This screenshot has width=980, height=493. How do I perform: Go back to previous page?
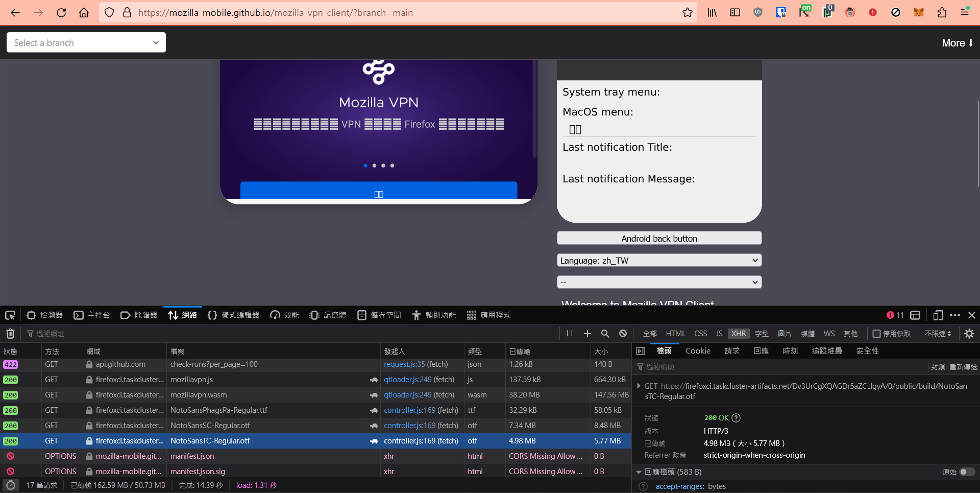tap(15, 13)
